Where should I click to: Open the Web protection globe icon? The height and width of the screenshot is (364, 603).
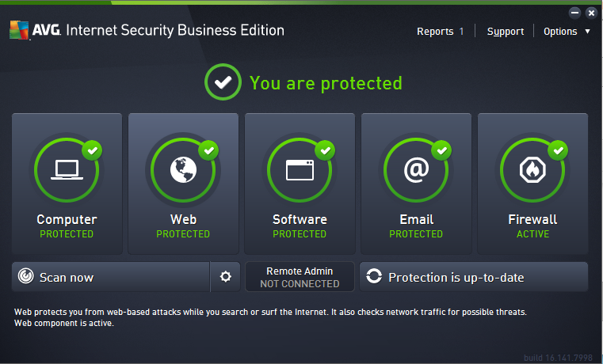click(184, 169)
